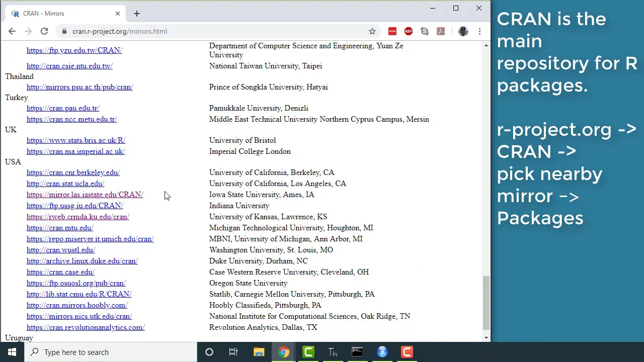Click the 'Imperial College London' text
644x362 pixels.
point(250,151)
